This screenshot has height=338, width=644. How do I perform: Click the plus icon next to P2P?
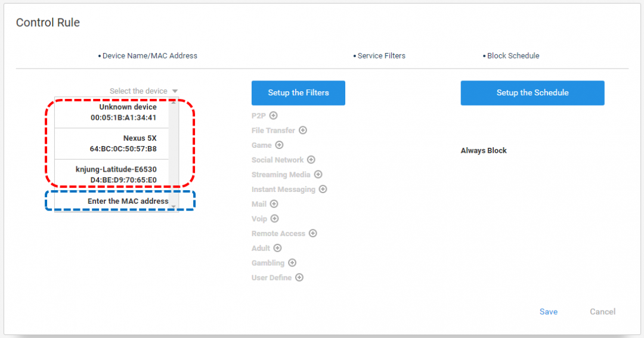(x=273, y=116)
